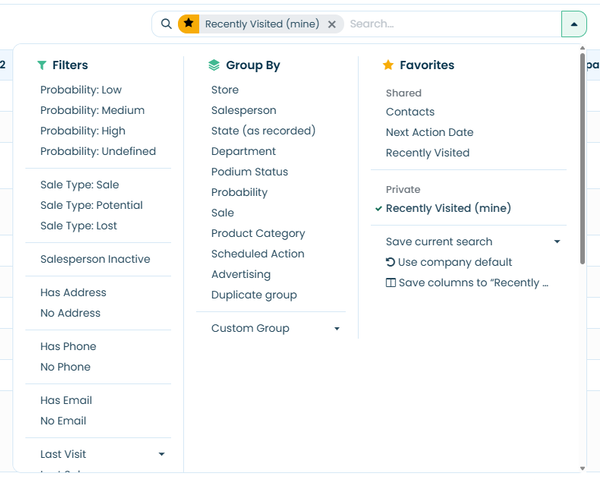The width and height of the screenshot is (600, 480).
Task: Click the dropdown panel vertical scrollbar thumb
Action: (582, 158)
